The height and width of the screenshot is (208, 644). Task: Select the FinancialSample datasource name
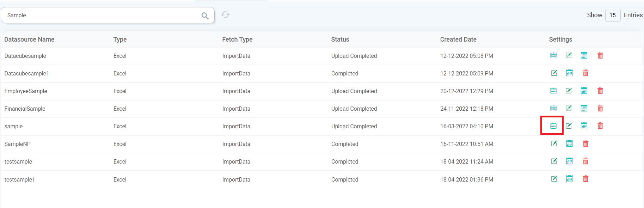pyautogui.click(x=25, y=109)
